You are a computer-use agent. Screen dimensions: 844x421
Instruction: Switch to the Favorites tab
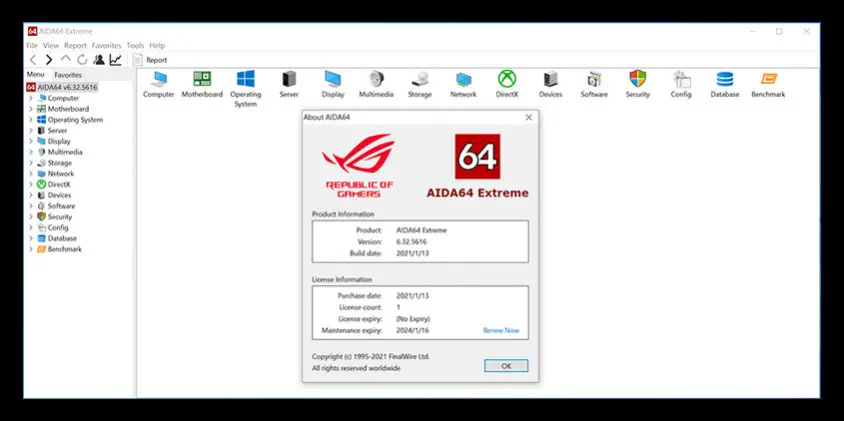pyautogui.click(x=68, y=75)
